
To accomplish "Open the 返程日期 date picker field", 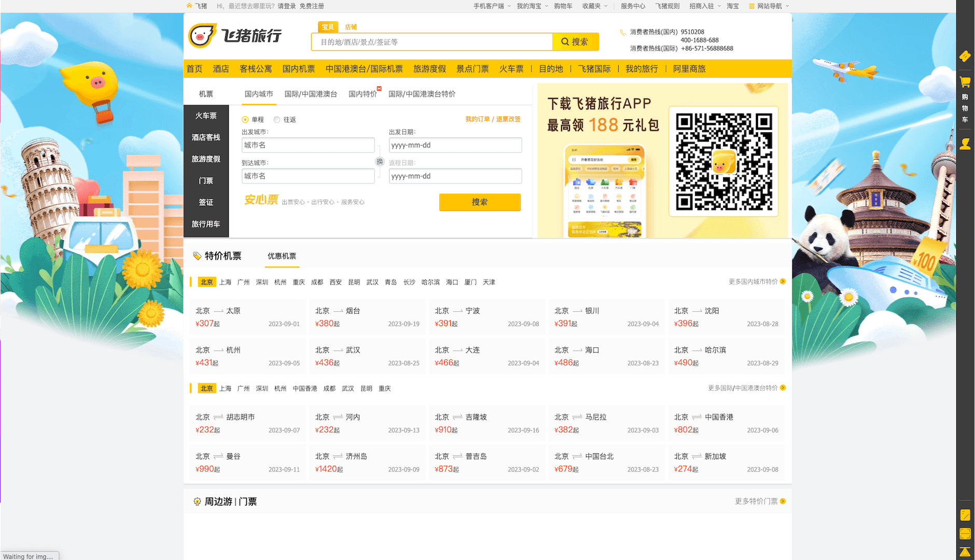I will (x=455, y=176).
